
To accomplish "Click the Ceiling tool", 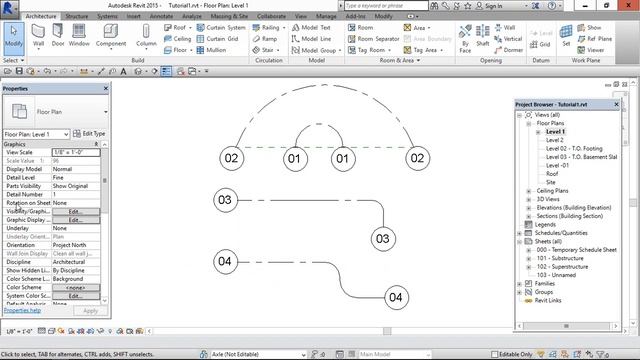I will (177, 39).
